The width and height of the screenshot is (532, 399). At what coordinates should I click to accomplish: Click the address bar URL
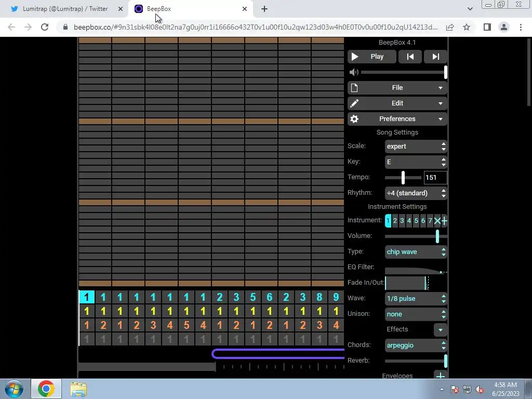pos(256,27)
